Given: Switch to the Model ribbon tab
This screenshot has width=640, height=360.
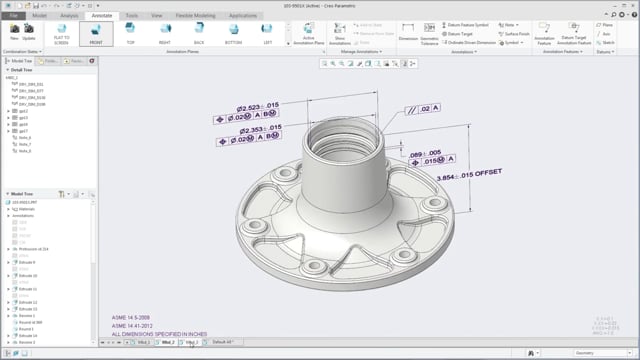Looking at the screenshot, I should click(x=39, y=16).
